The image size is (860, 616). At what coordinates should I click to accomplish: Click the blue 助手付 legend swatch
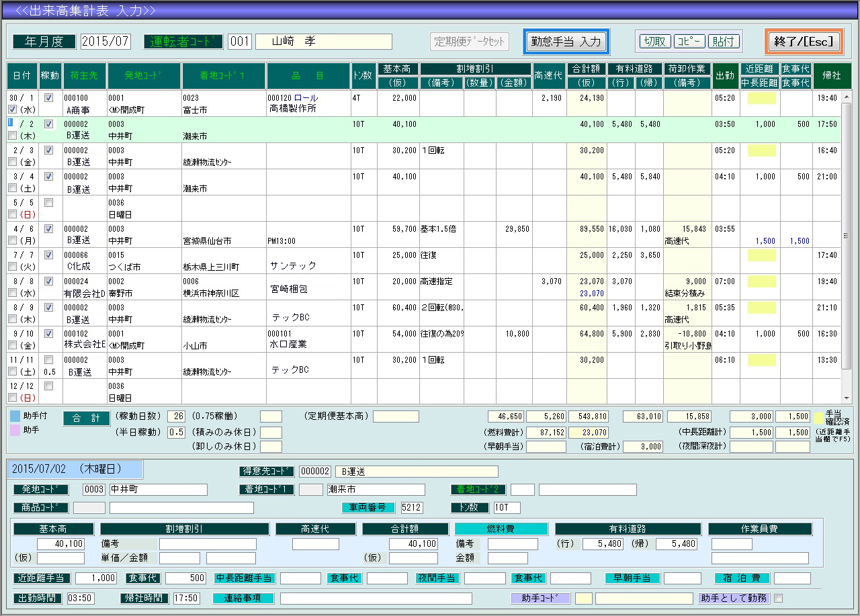(15, 416)
